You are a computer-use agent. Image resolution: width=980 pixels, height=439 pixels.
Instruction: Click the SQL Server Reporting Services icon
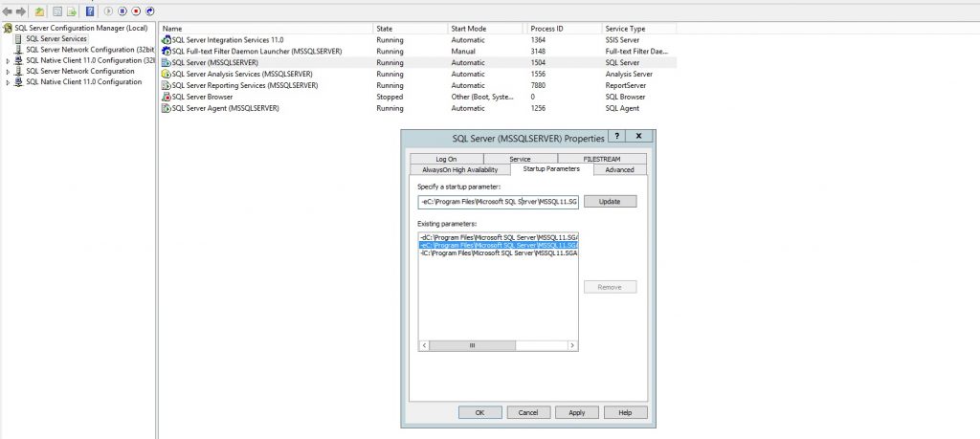pyautogui.click(x=167, y=85)
